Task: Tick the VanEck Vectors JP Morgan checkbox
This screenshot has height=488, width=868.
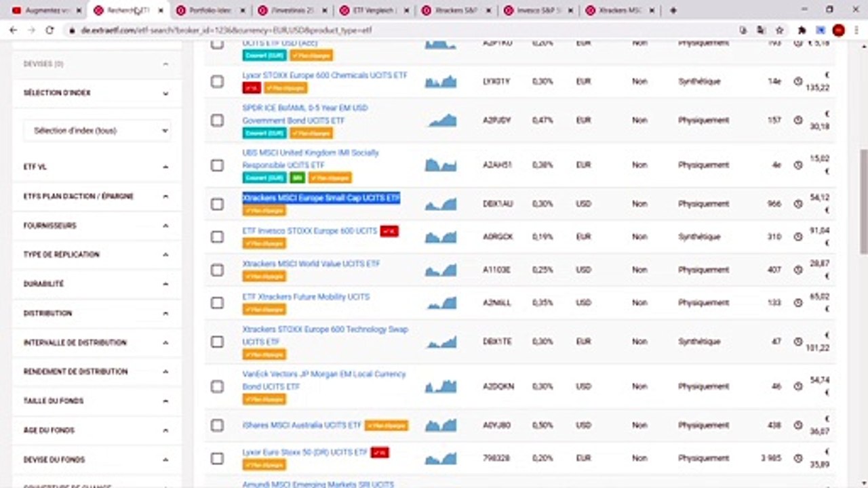Action: coord(217,386)
